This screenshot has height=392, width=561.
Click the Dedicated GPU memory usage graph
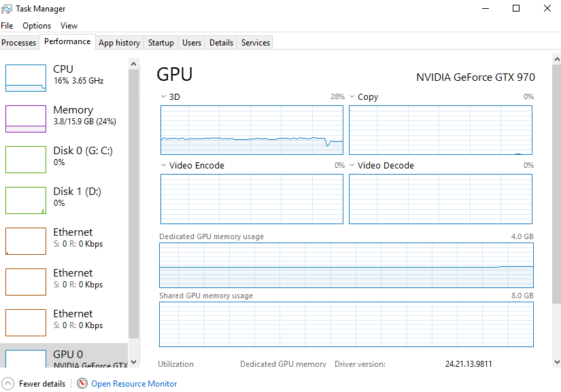click(x=346, y=265)
